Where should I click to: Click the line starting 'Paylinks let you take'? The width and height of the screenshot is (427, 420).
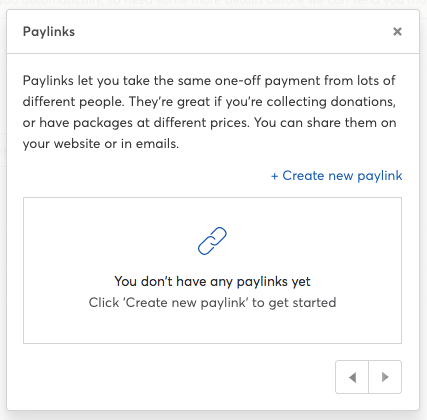tap(209, 81)
